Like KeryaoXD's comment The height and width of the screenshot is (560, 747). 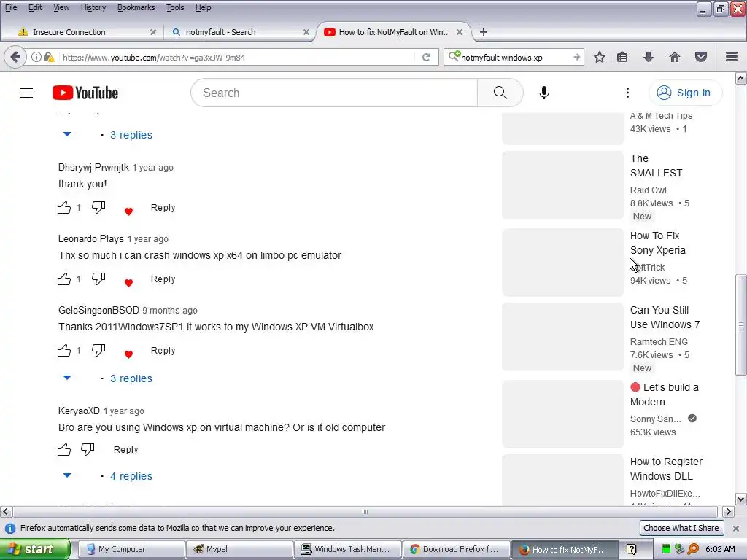64,449
